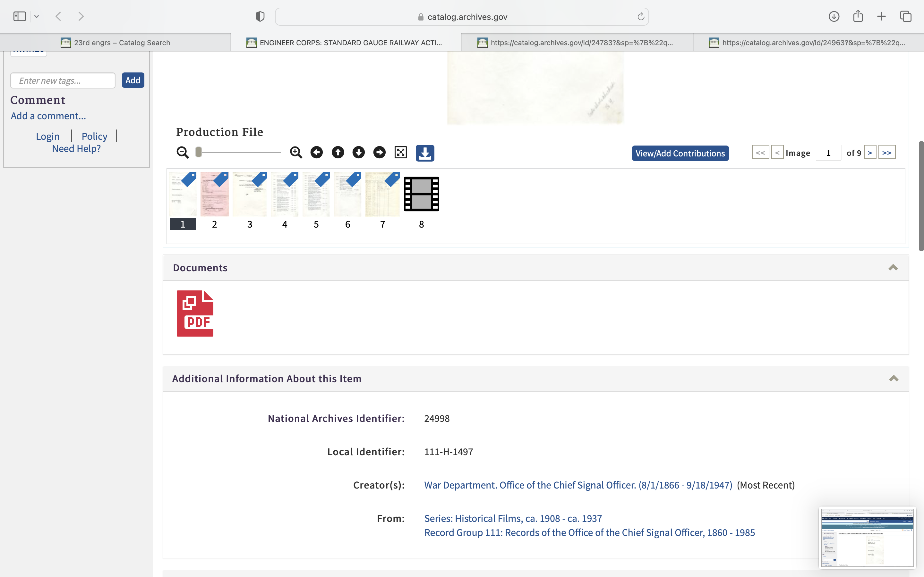Screen dimensions: 924x577
Task: Switch to 23rd engrs Catalog Search tab
Action: 115,43
